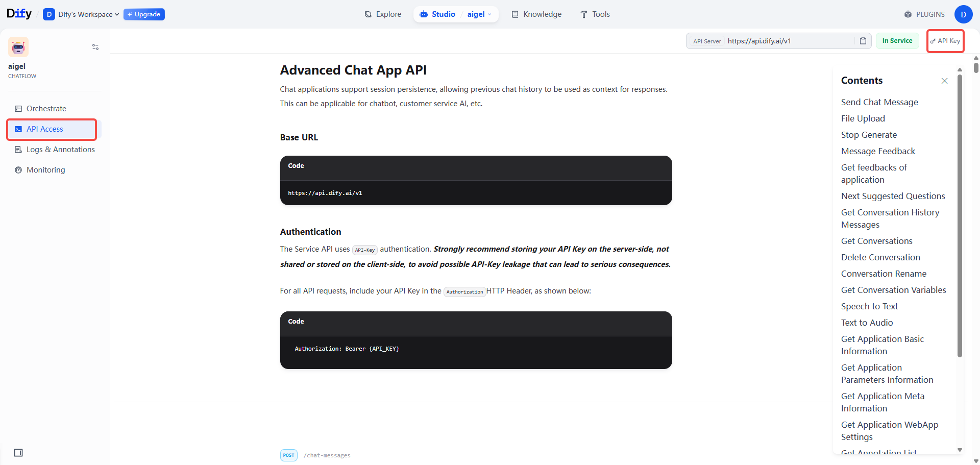
Task: Open Logs & Annotations in sidebar
Action: point(60,150)
